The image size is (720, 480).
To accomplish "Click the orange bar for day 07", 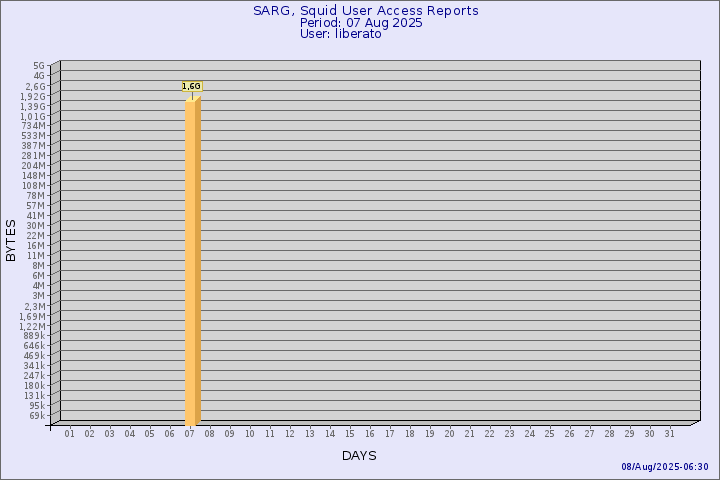I will click(193, 260).
